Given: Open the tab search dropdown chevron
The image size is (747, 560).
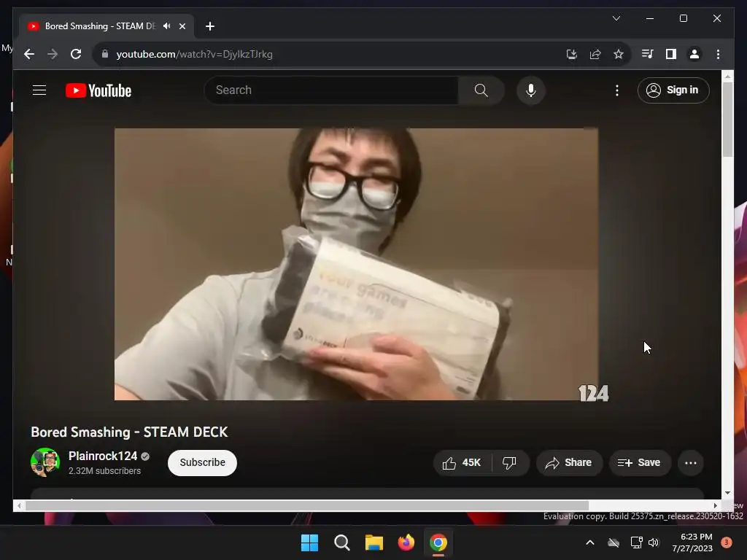Looking at the screenshot, I should [x=616, y=18].
